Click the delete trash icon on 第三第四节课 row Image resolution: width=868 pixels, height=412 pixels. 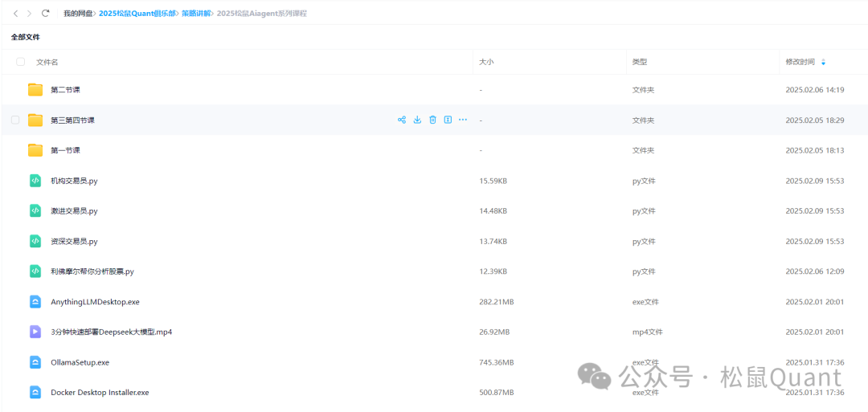tap(432, 120)
